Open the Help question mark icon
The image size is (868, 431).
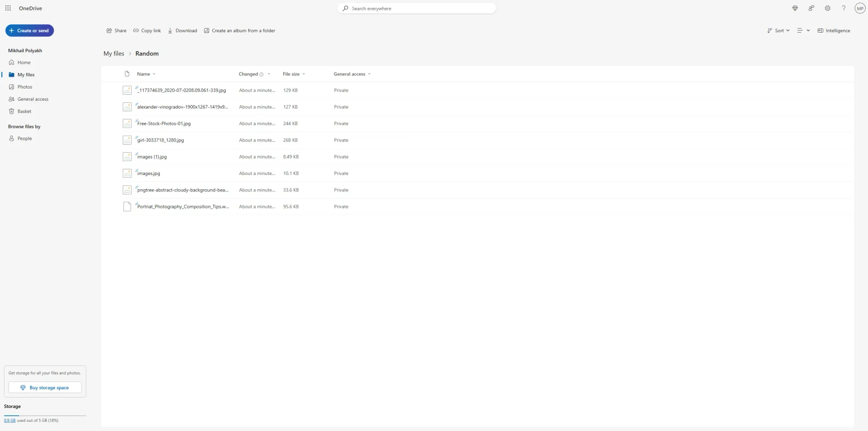pyautogui.click(x=843, y=8)
